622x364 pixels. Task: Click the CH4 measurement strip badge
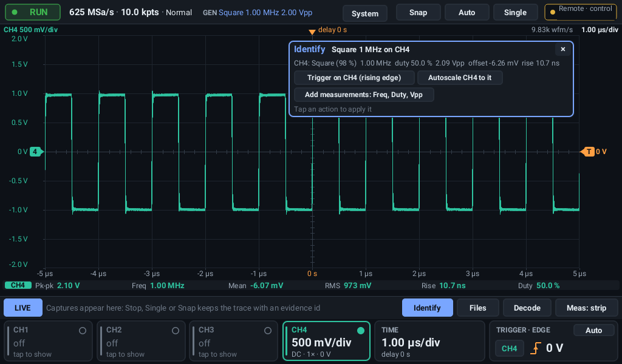pyautogui.click(x=18, y=285)
